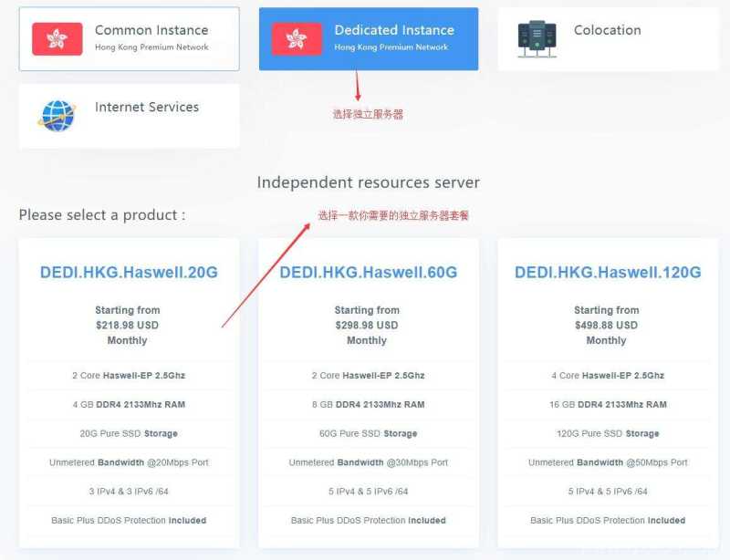The image size is (730, 560).
Task: Open the Colocation category
Action: tap(608, 39)
